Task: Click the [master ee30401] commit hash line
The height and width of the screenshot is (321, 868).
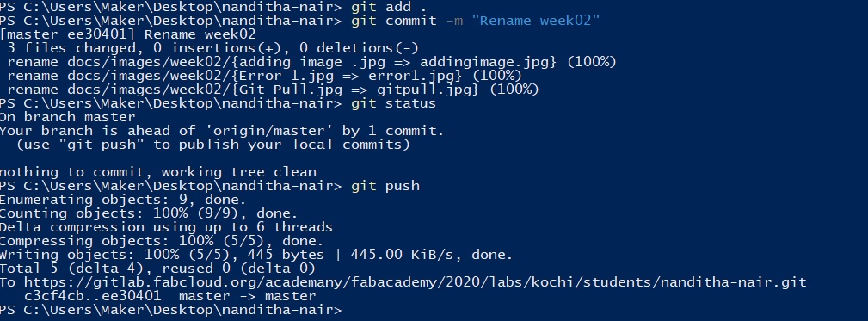Action: (x=128, y=34)
